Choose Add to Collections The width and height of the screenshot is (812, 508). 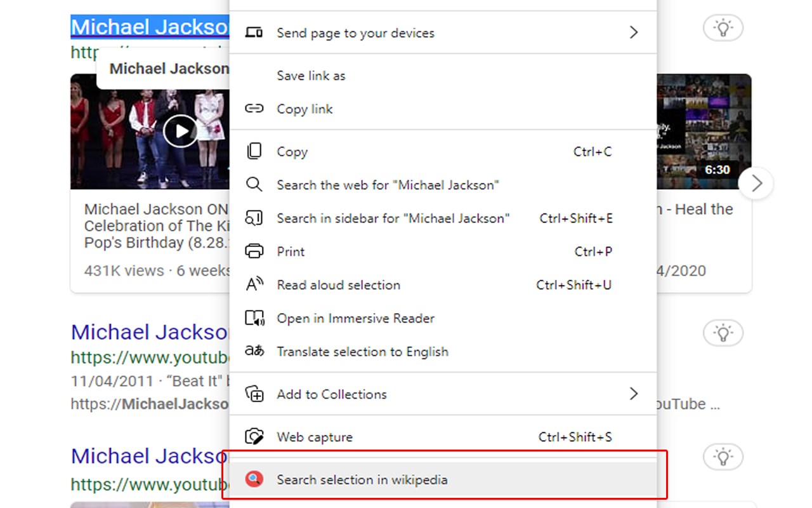pos(442,394)
